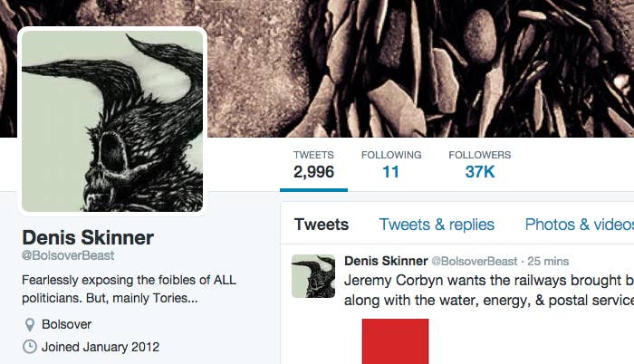Click the small avatar beside the tweet
The image size is (634, 364).
(313, 276)
